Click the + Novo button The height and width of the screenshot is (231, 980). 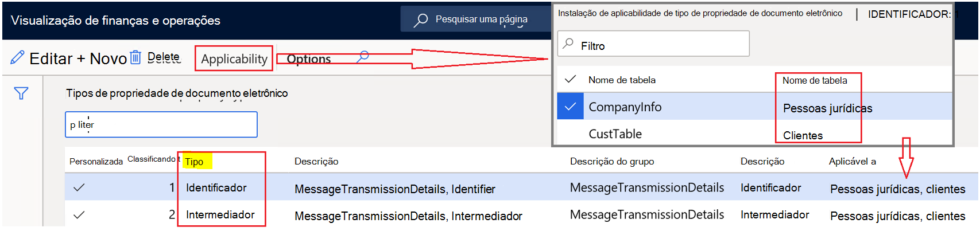pyautogui.click(x=102, y=58)
